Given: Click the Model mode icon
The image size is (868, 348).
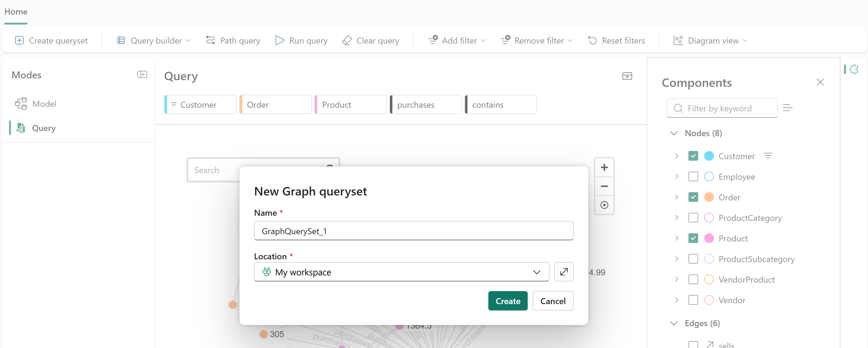Looking at the screenshot, I should pyautogui.click(x=21, y=104).
